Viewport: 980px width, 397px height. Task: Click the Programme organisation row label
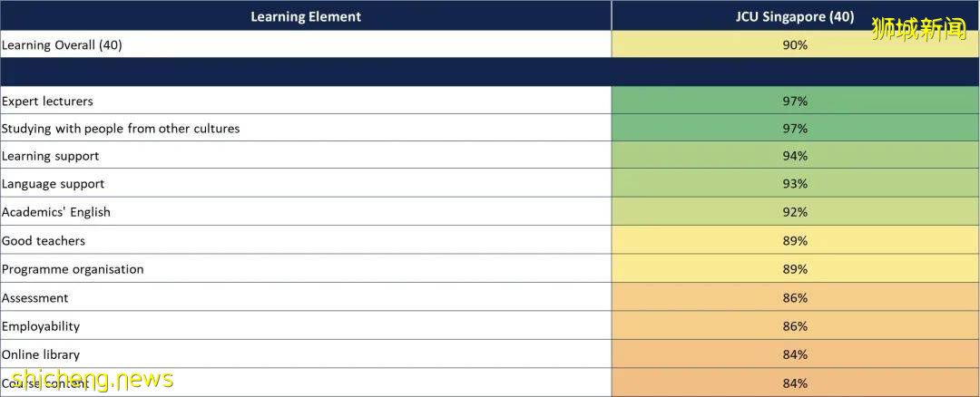tap(73, 269)
